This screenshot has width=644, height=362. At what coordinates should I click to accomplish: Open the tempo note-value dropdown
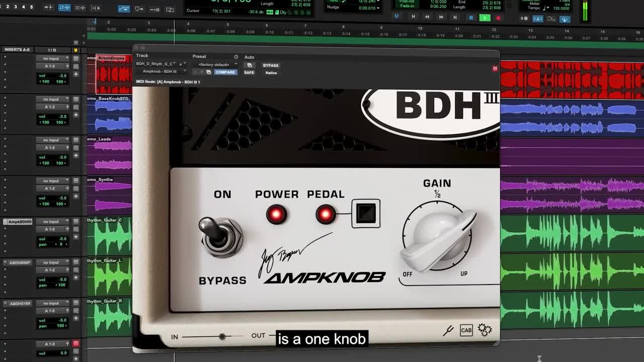point(546,8)
